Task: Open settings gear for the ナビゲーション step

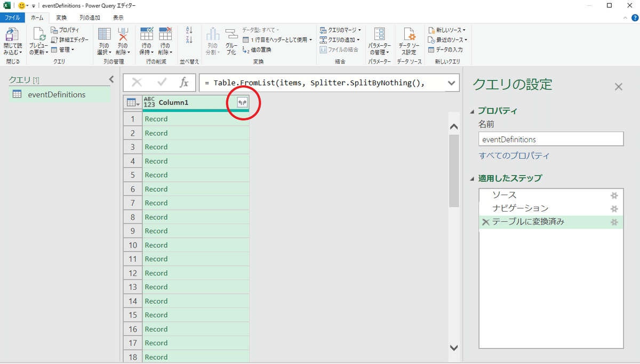Action: (614, 209)
